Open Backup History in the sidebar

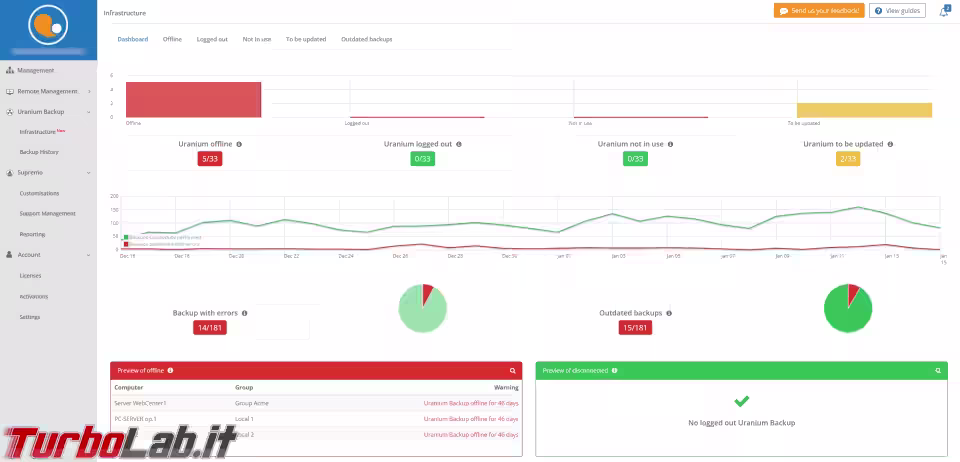39,152
